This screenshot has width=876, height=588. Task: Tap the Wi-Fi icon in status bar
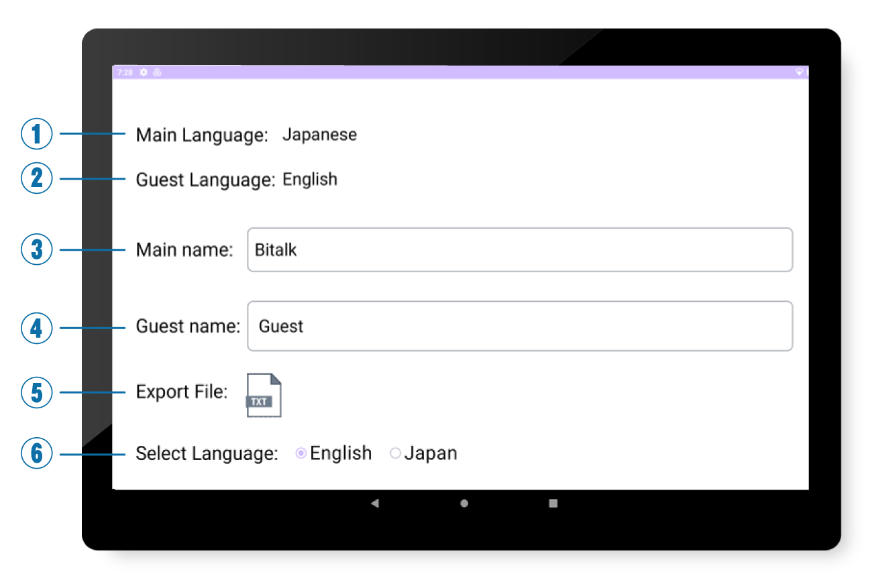coord(800,72)
